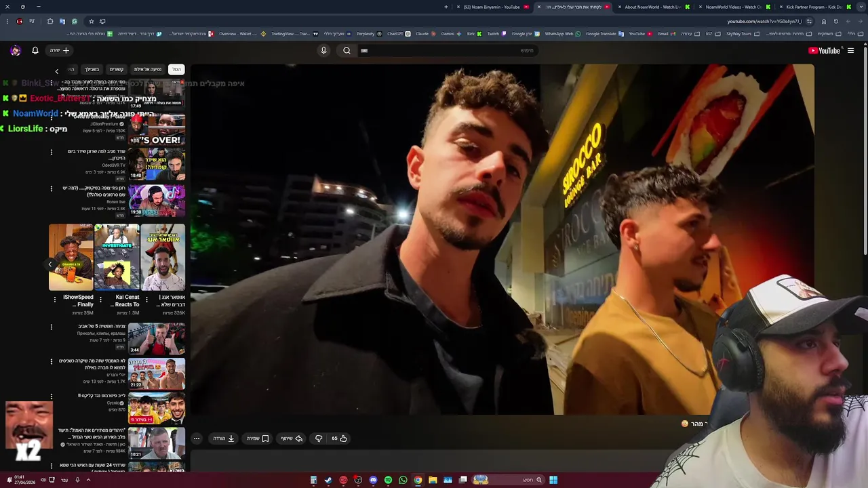Open options menu for JiDion "'S OVER!" video

[x=51, y=117]
